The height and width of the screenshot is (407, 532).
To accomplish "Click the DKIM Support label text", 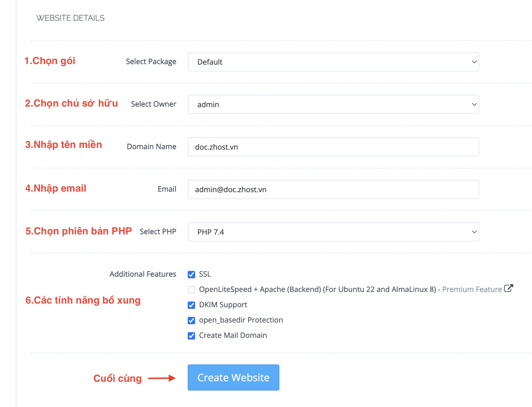I will 223,305.
